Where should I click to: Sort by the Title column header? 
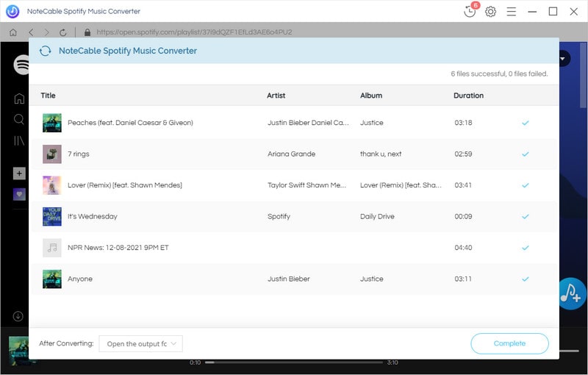(x=48, y=96)
